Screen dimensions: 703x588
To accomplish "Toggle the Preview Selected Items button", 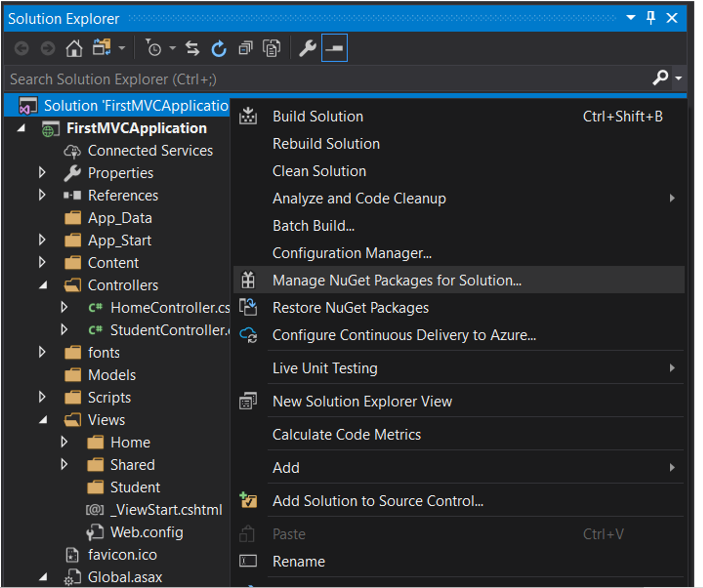I will click(x=334, y=48).
